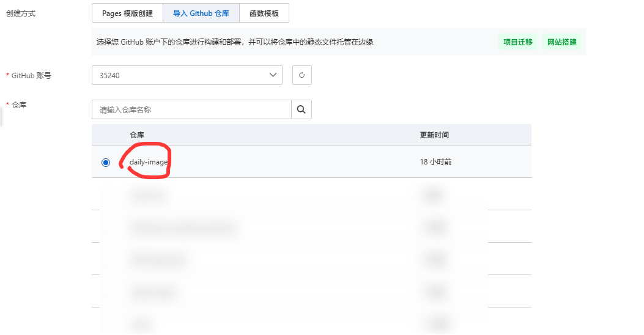
Task: Click the 项目迁移 button
Action: click(x=517, y=42)
